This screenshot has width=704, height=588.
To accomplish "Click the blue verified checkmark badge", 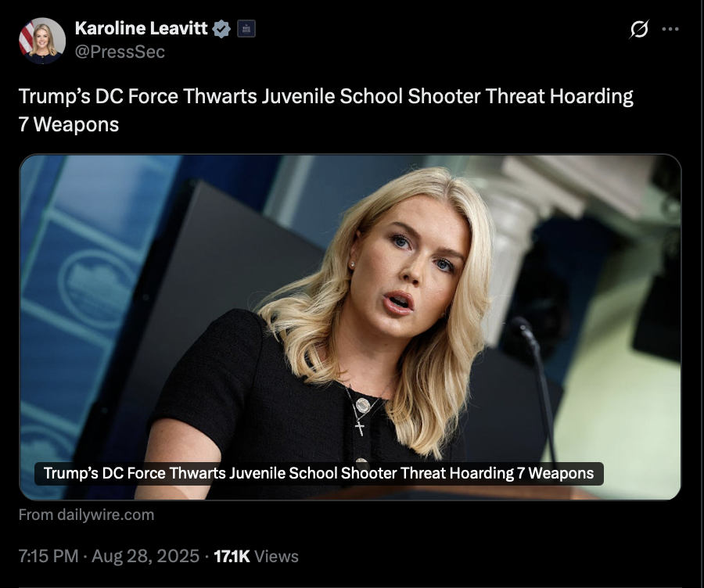I will pyautogui.click(x=221, y=29).
